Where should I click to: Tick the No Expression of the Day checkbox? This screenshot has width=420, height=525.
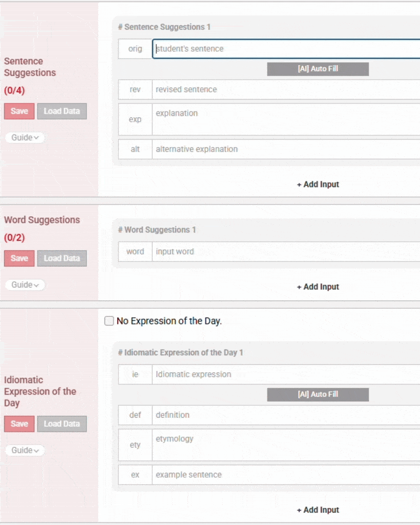click(x=109, y=321)
